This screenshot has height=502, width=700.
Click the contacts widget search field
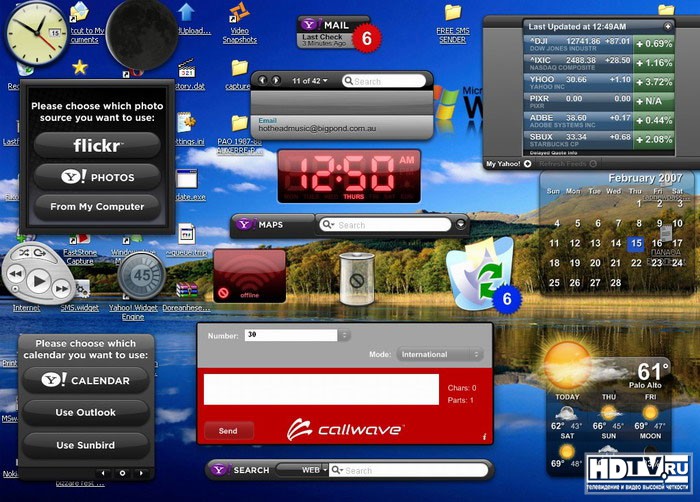[x=384, y=81]
